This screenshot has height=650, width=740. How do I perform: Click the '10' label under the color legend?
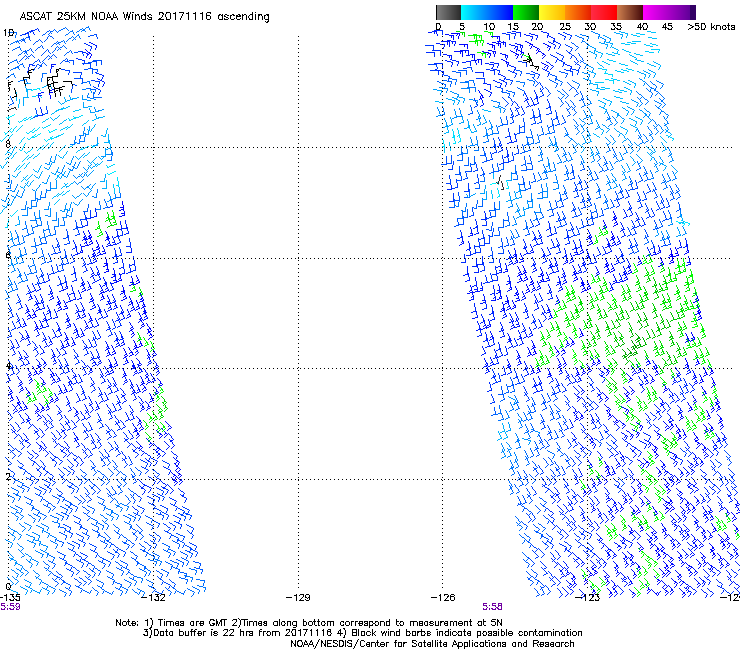pos(489,27)
